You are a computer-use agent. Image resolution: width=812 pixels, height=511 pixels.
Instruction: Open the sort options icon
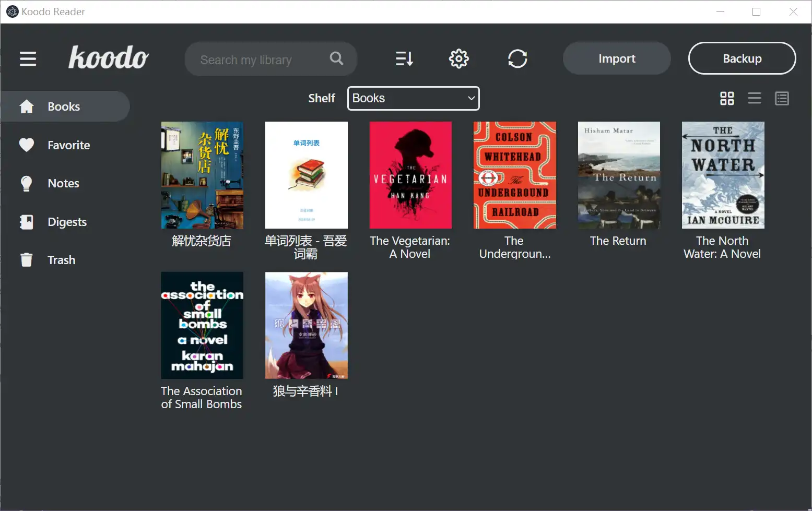(x=404, y=58)
